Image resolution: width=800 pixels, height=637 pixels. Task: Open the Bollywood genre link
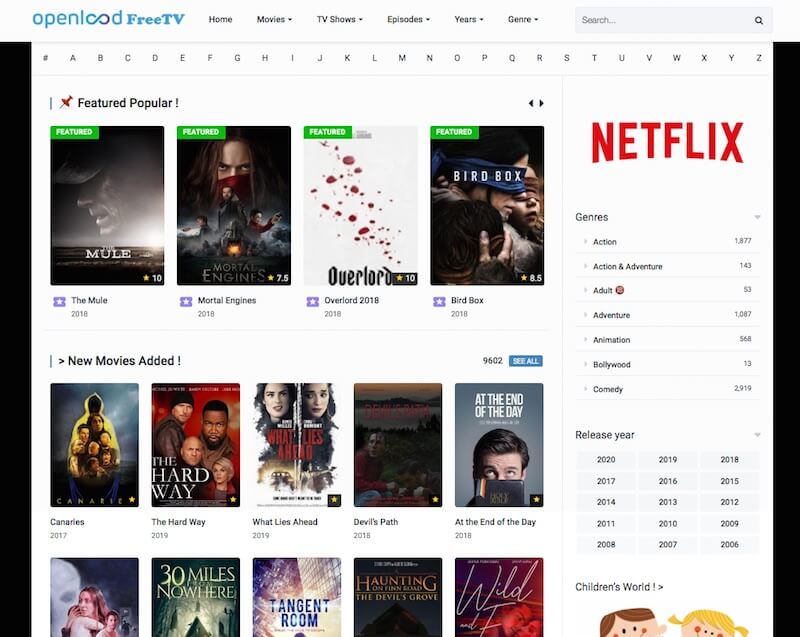pos(612,365)
